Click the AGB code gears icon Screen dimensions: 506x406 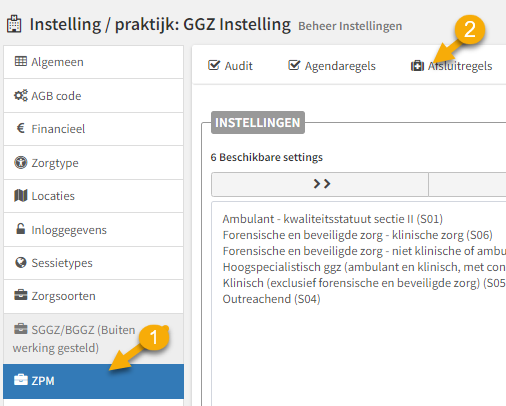(x=21, y=96)
